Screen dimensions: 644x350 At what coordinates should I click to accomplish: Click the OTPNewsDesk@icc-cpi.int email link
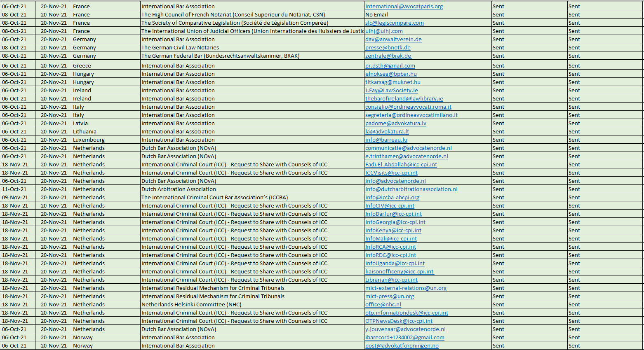pyautogui.click(x=399, y=321)
